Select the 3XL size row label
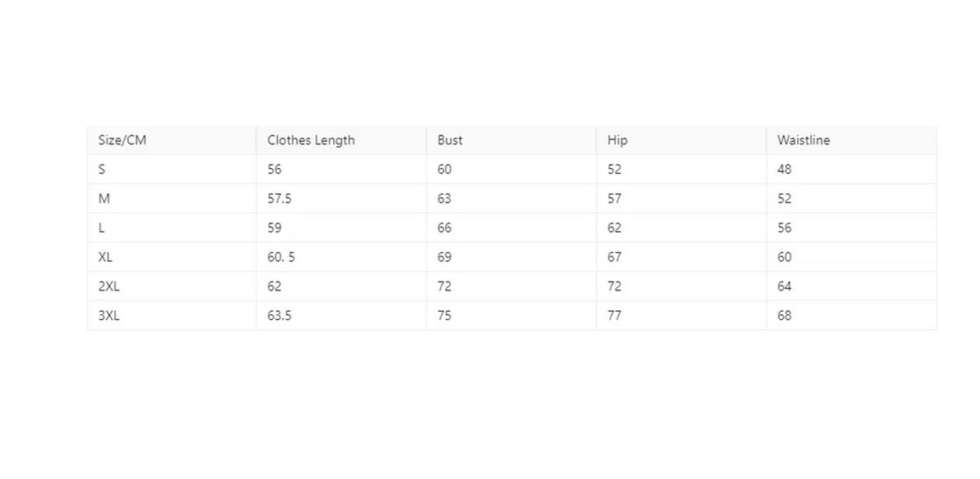Screen dimensions: 980x479 click(109, 316)
